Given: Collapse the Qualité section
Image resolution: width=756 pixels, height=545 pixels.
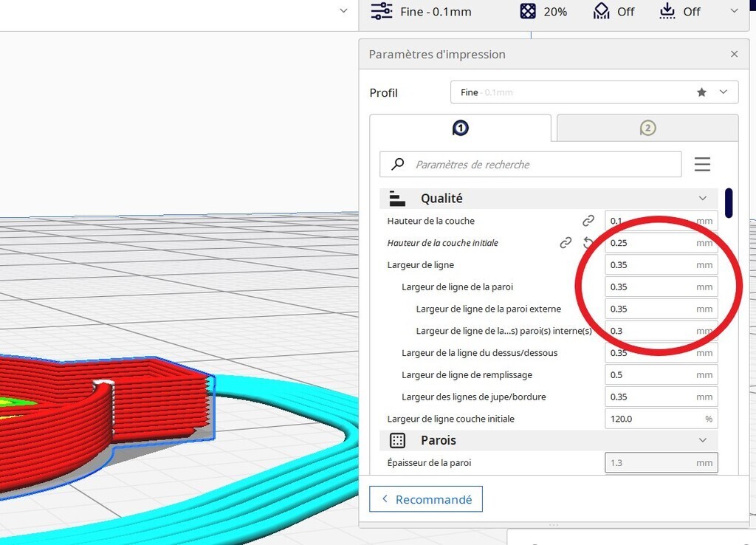Looking at the screenshot, I should click(x=703, y=198).
